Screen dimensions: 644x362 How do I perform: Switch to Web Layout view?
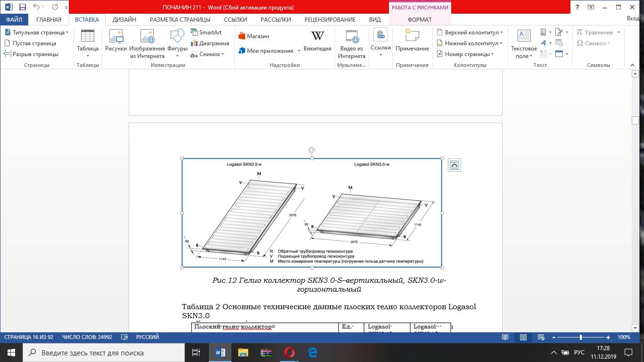coord(541,337)
